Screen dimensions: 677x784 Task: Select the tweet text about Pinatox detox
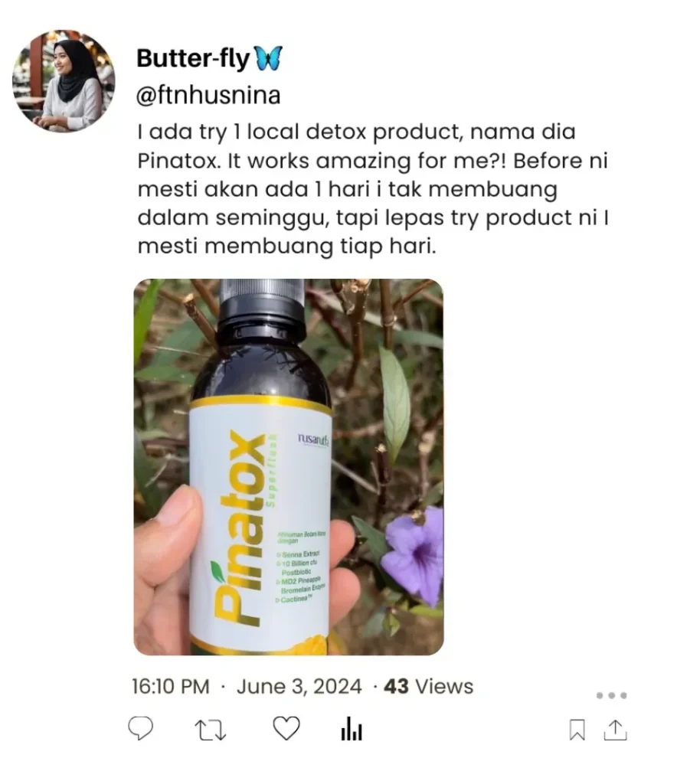click(372, 189)
